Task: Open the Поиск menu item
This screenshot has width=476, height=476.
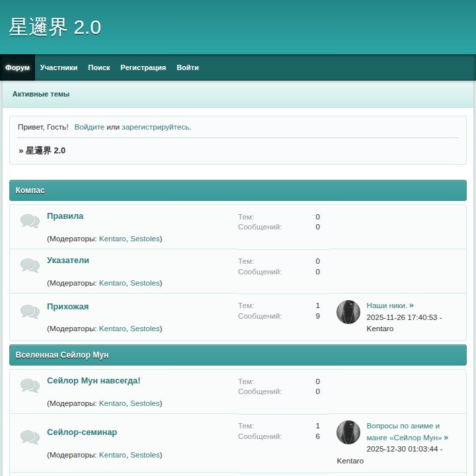Action: pos(99,67)
